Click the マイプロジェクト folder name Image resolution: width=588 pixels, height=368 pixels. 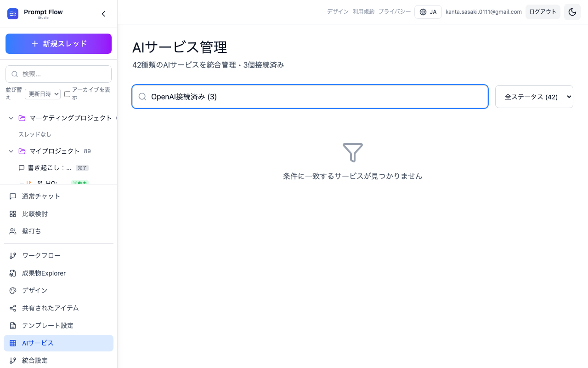pyautogui.click(x=55, y=151)
